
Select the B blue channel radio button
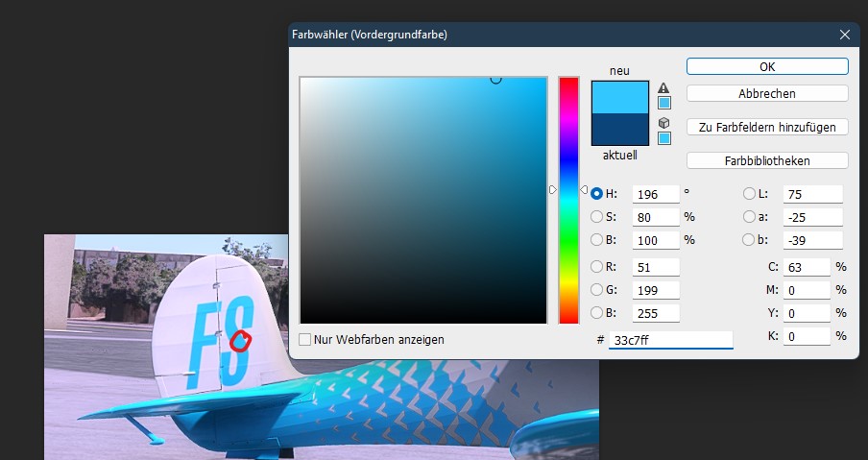[x=596, y=313]
